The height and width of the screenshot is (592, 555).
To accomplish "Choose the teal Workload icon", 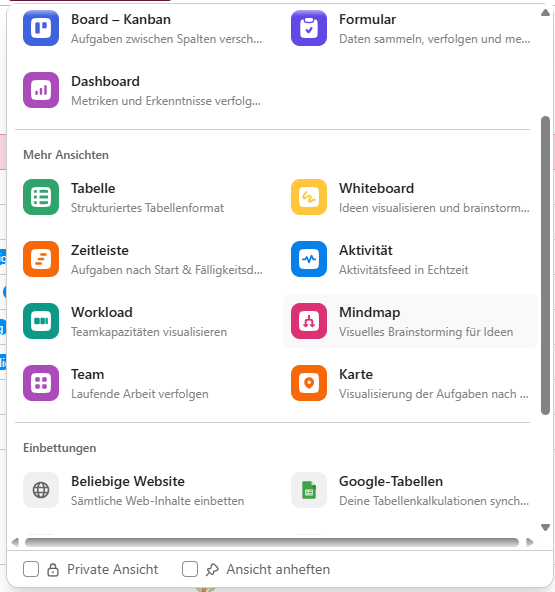I will [x=41, y=321].
